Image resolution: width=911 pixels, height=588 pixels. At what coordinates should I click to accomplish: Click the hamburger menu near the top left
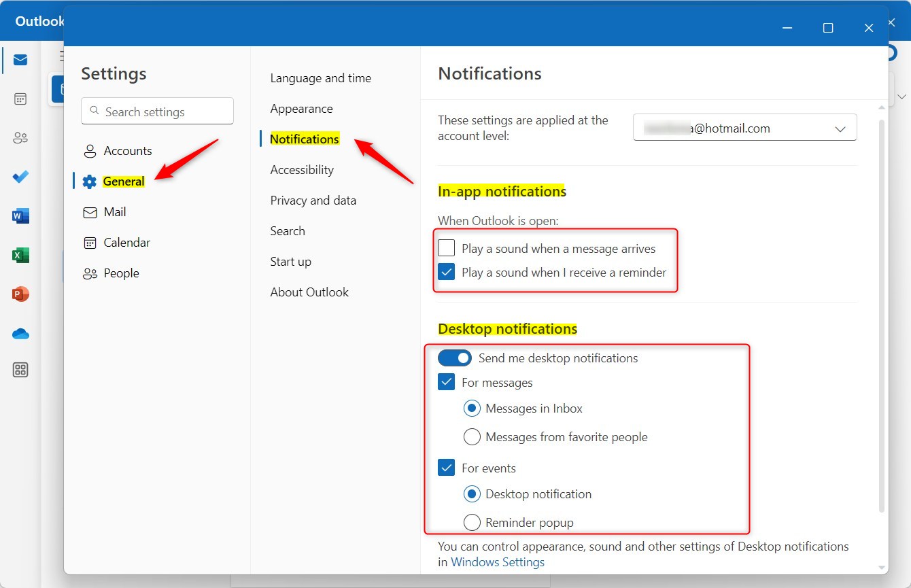(x=62, y=56)
